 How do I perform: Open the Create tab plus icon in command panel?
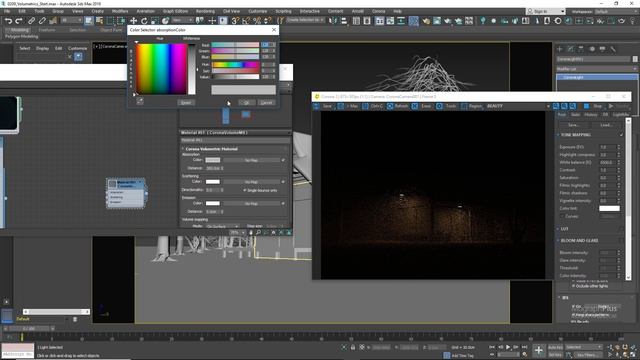[560, 49]
